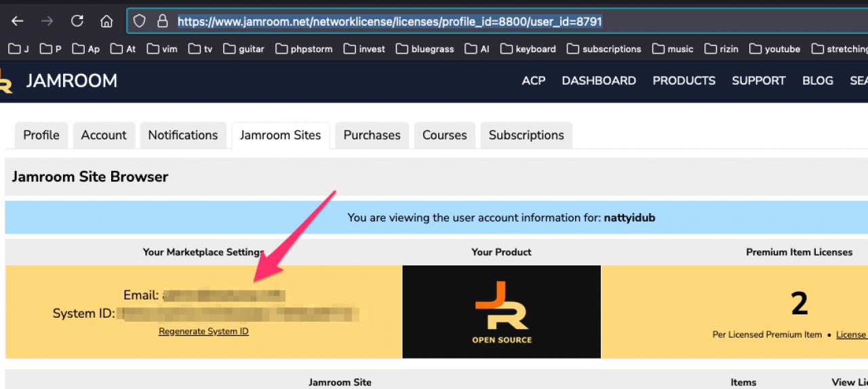The height and width of the screenshot is (389, 868).
Task: Click the System ID label
Action: [x=83, y=314]
